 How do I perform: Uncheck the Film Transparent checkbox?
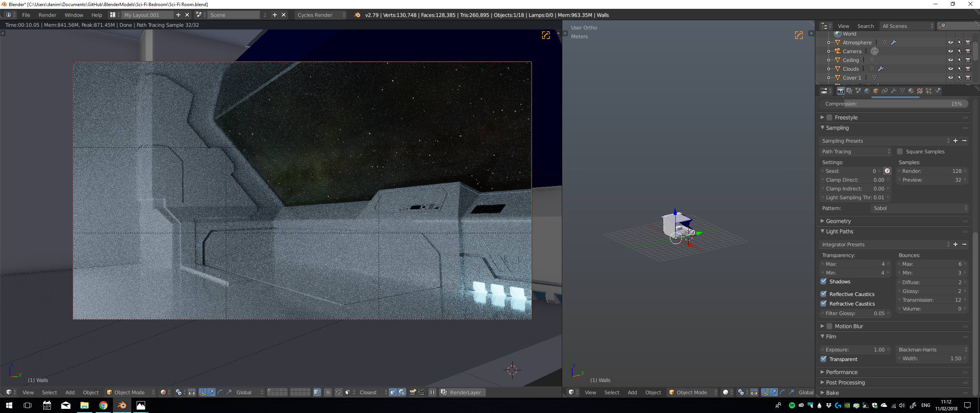pyautogui.click(x=824, y=359)
